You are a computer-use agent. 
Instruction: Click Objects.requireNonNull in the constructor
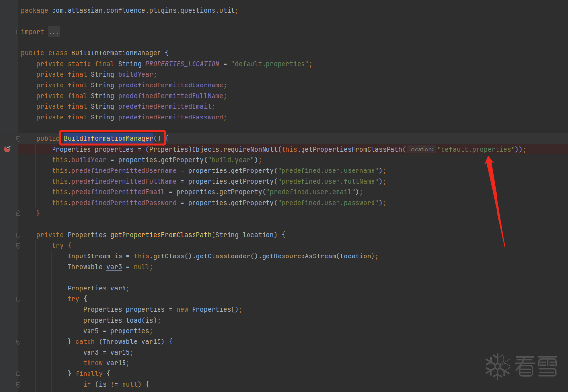click(x=235, y=149)
